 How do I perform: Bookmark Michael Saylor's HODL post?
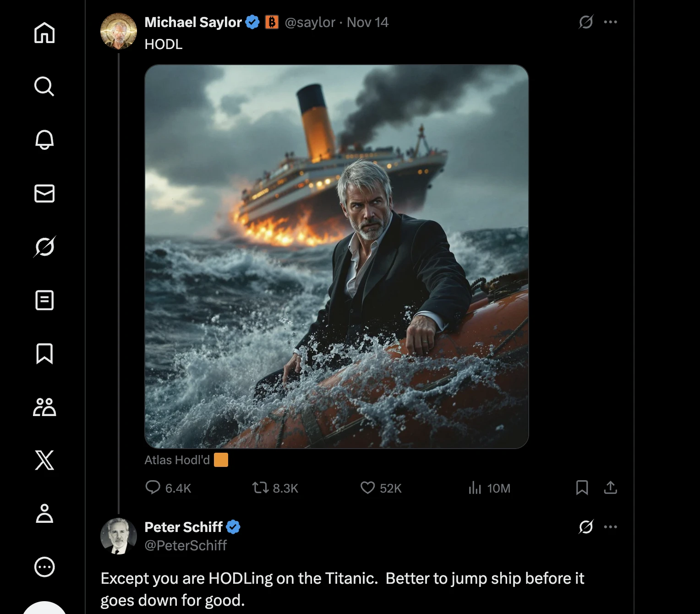(x=582, y=488)
